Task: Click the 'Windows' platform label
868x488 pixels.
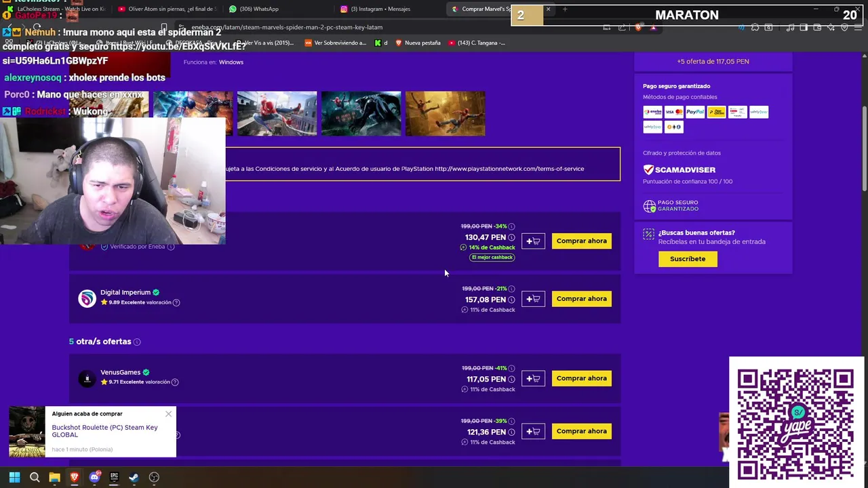Action: [231, 62]
